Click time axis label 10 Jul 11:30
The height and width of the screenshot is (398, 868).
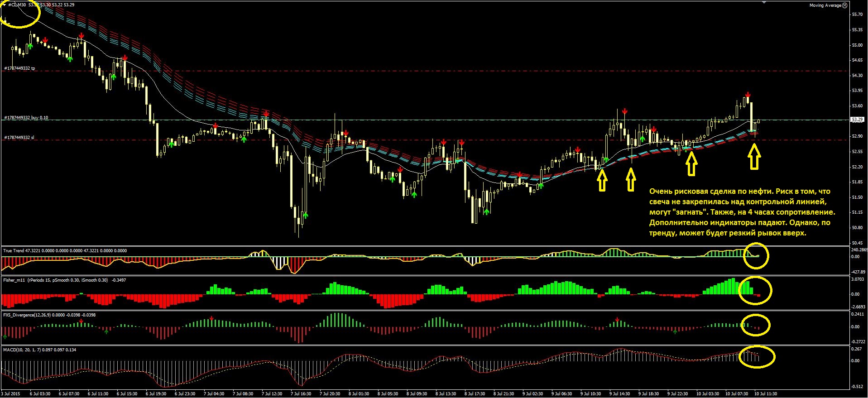coord(765,394)
